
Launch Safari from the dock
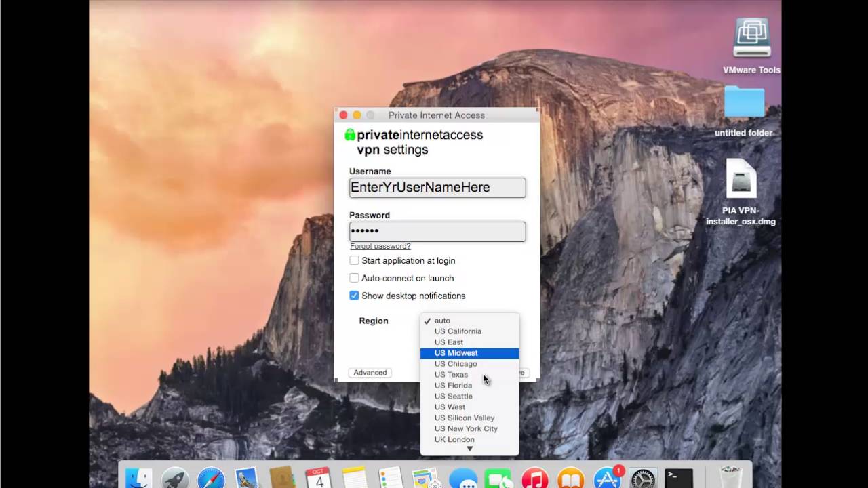(211, 478)
